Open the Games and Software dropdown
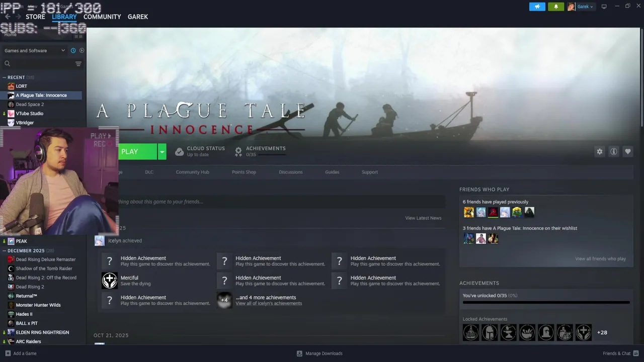Screen dimensions: 644x362 pyautogui.click(x=34, y=50)
